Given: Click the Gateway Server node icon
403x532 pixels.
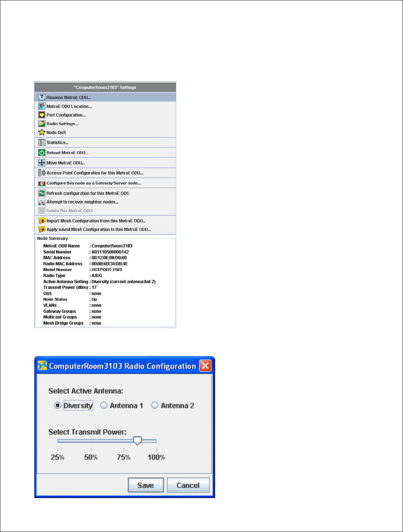Looking at the screenshot, I should (42, 183).
